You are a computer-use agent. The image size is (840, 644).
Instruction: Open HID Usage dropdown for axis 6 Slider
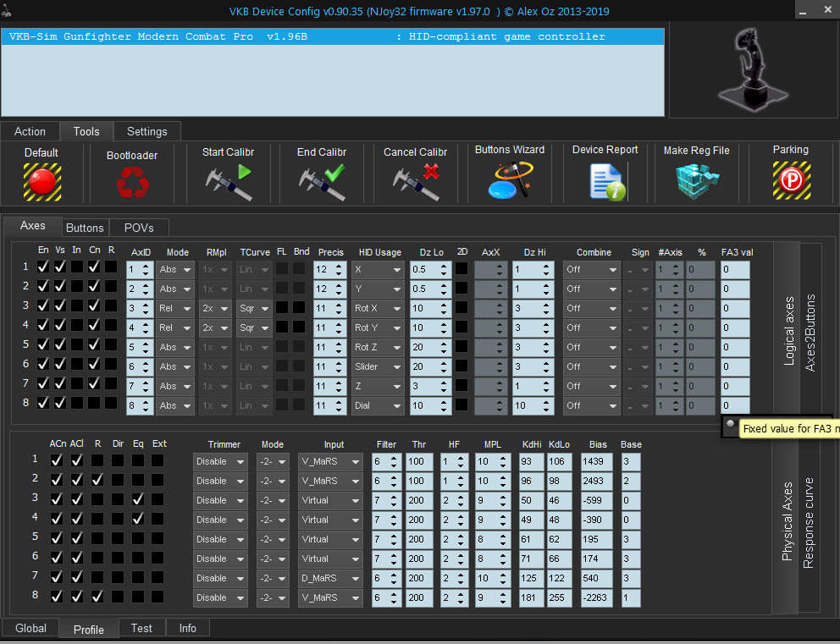pyautogui.click(x=378, y=366)
